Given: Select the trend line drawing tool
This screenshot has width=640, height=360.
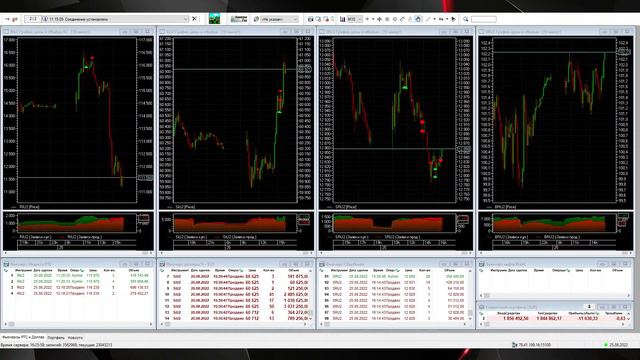Looking at the screenshot, I should 428,19.
